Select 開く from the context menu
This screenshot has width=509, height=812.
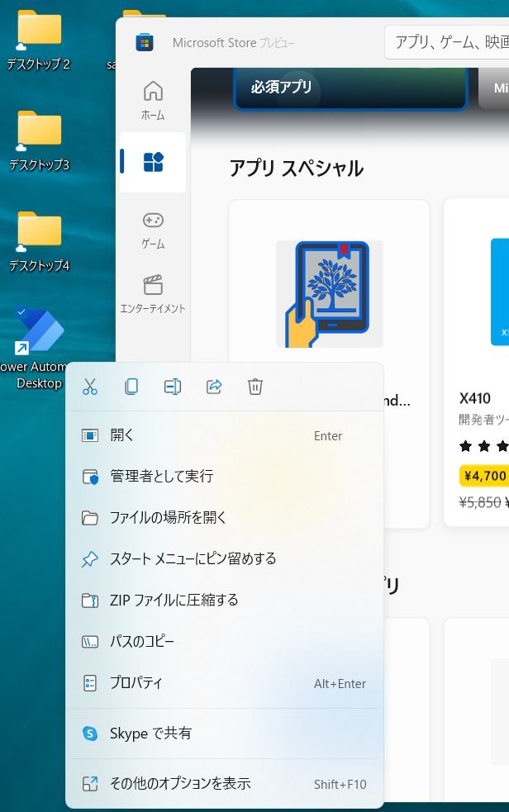224,435
